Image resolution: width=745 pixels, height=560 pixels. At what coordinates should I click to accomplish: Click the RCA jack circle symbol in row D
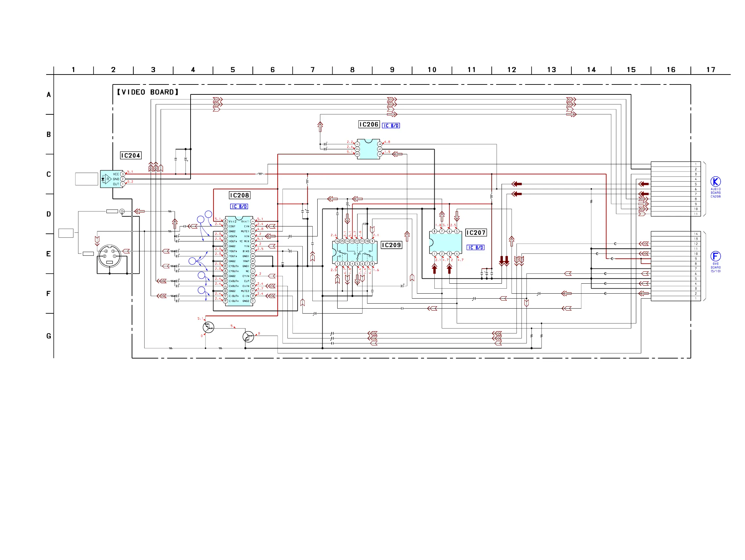pyautogui.click(x=122, y=211)
